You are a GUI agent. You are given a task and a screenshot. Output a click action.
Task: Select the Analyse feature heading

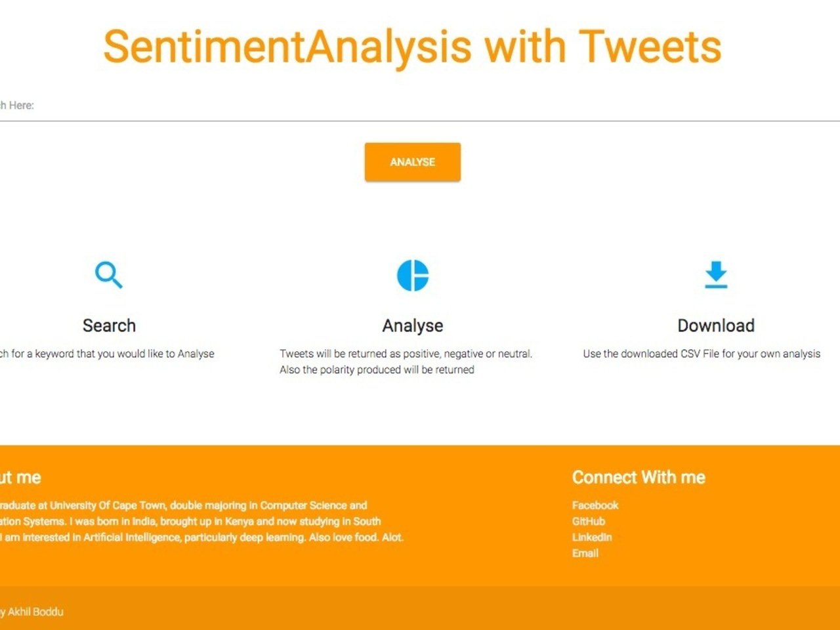point(413,325)
